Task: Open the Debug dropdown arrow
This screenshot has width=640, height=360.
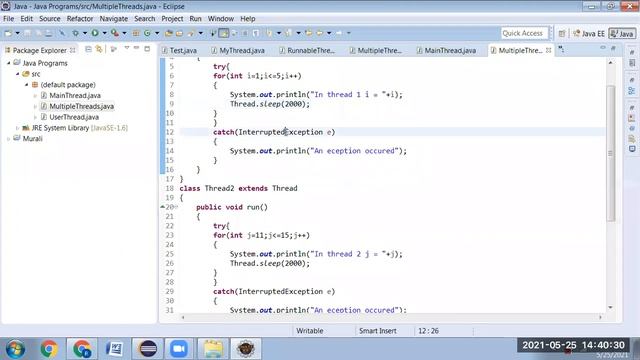Action: [85, 33]
